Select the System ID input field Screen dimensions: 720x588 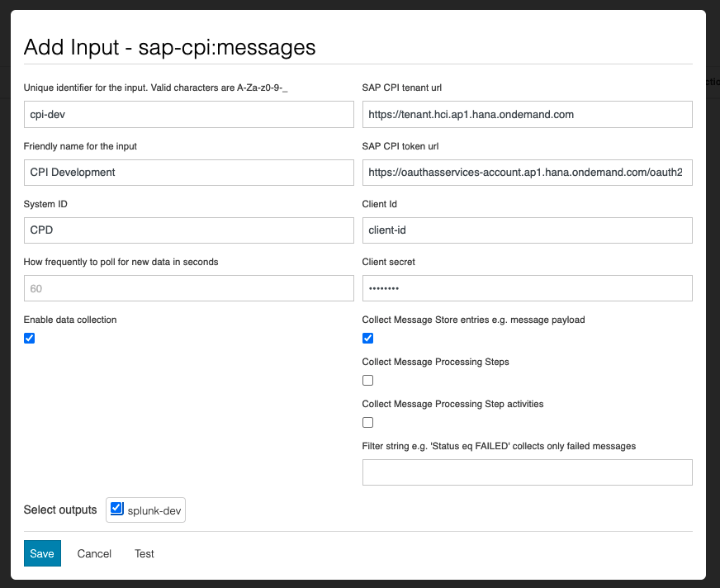point(188,230)
